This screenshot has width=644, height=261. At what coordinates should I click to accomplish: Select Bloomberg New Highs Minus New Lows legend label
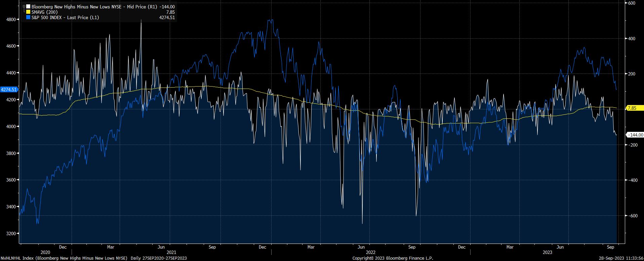[x=94, y=7]
